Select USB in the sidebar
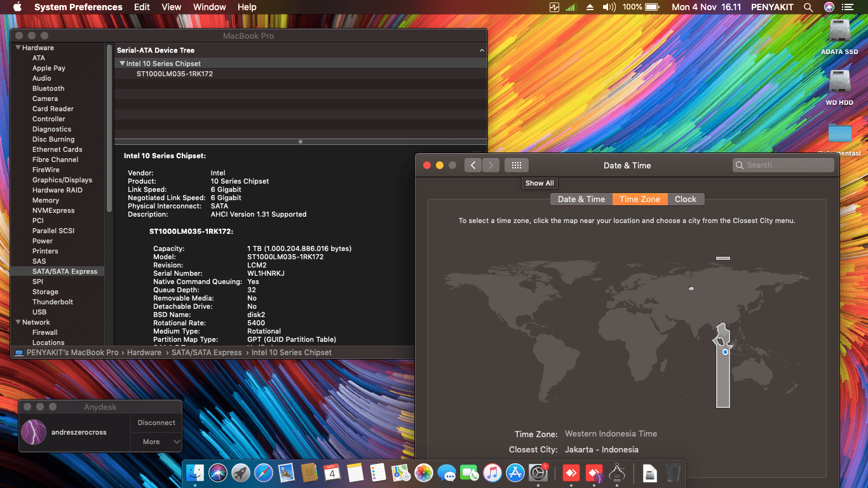Viewport: 868px width, 488px height. click(x=39, y=312)
